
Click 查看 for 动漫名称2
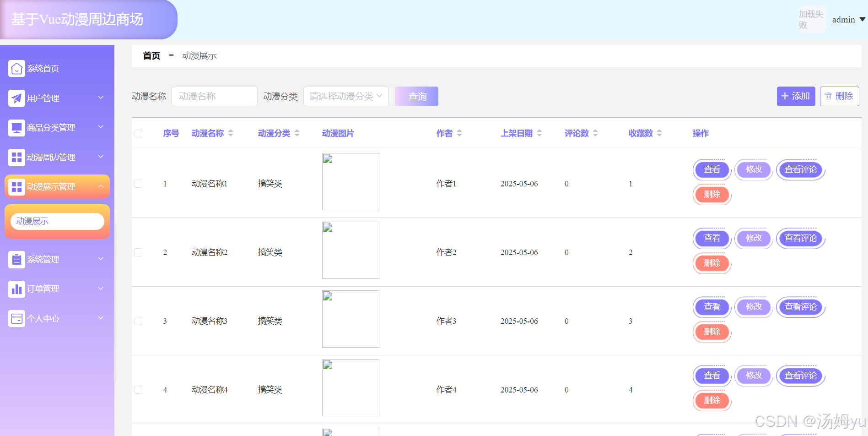tap(712, 238)
